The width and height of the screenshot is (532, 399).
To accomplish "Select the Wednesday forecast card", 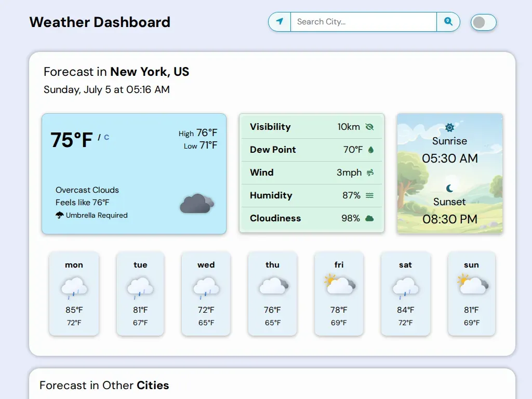I will tap(206, 294).
